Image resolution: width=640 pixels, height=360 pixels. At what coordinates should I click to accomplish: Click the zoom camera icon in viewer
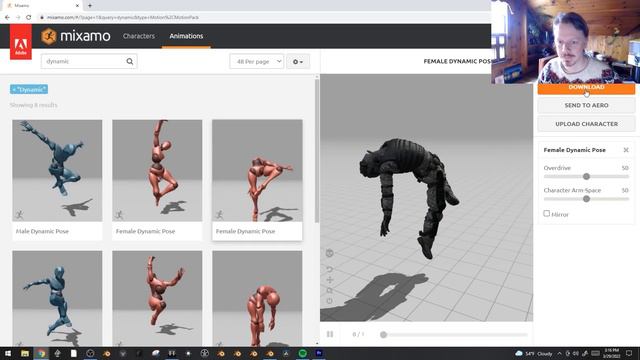point(330,291)
